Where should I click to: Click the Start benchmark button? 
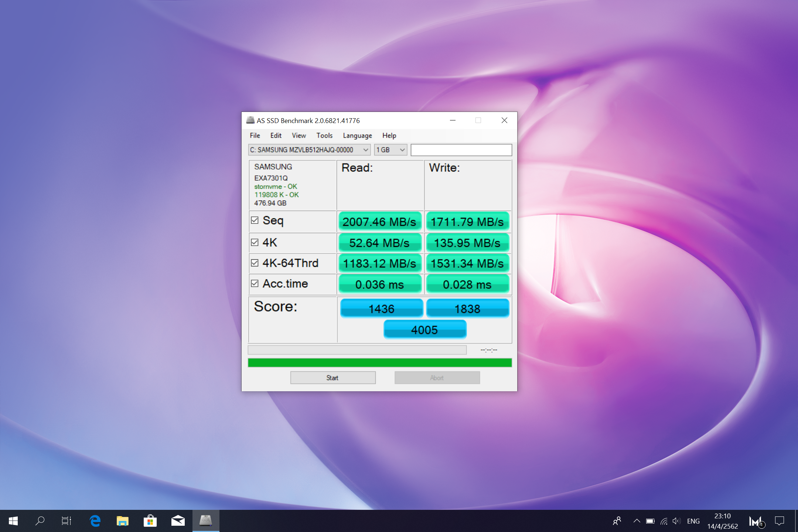coord(333,378)
